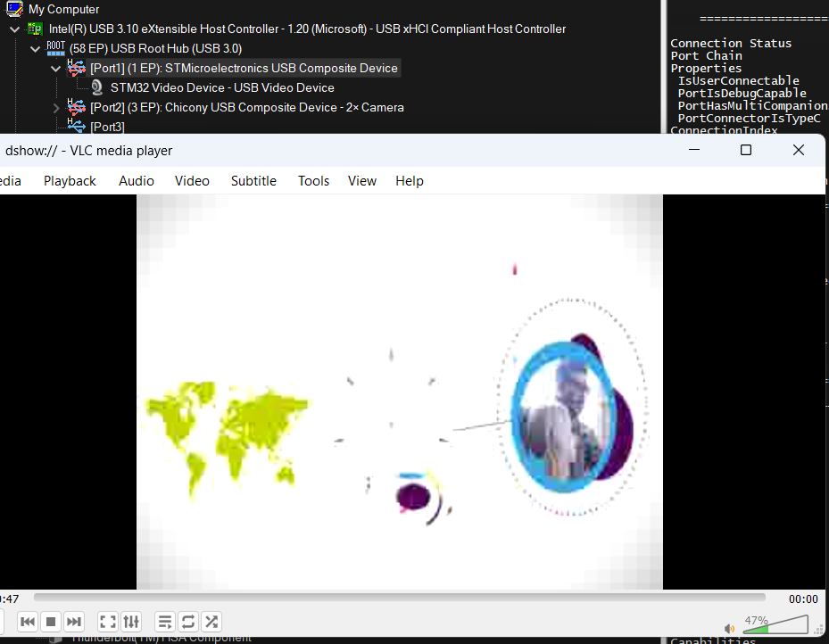Toggle fullscreen video view
The image size is (829, 644).
[x=107, y=622]
